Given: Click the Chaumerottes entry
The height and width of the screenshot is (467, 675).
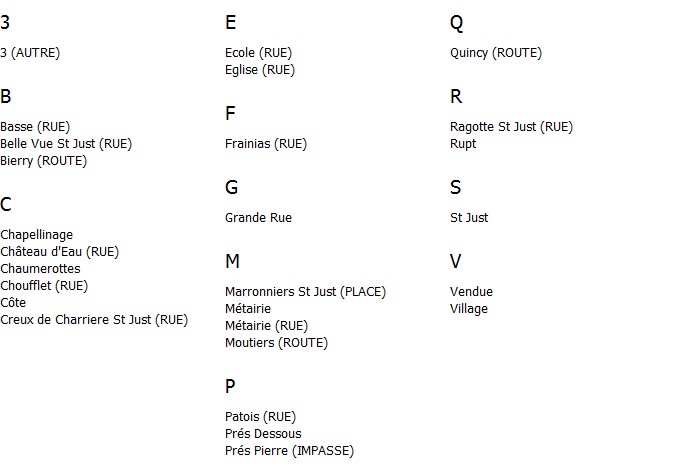Looking at the screenshot, I should point(40,269).
